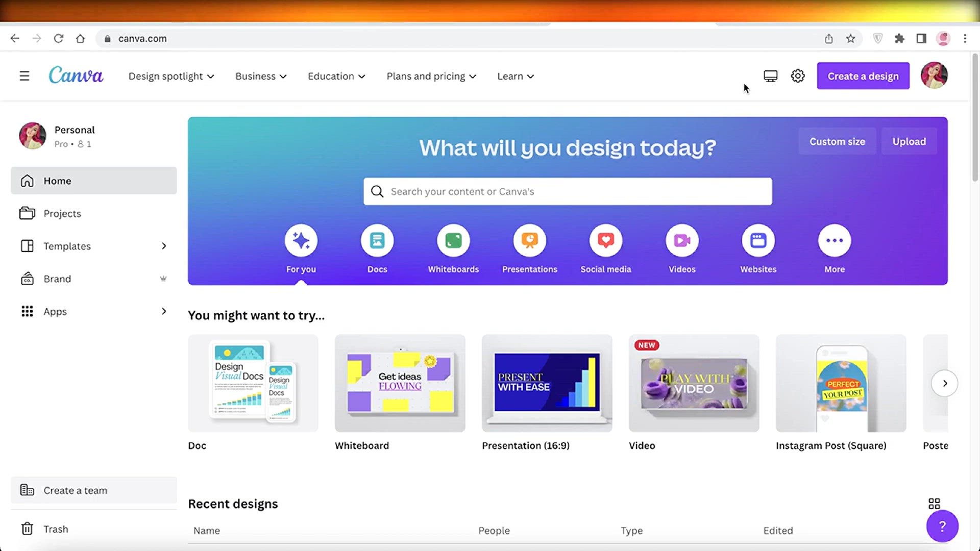
Task: Select the For you sparkle icon
Action: tap(301, 240)
